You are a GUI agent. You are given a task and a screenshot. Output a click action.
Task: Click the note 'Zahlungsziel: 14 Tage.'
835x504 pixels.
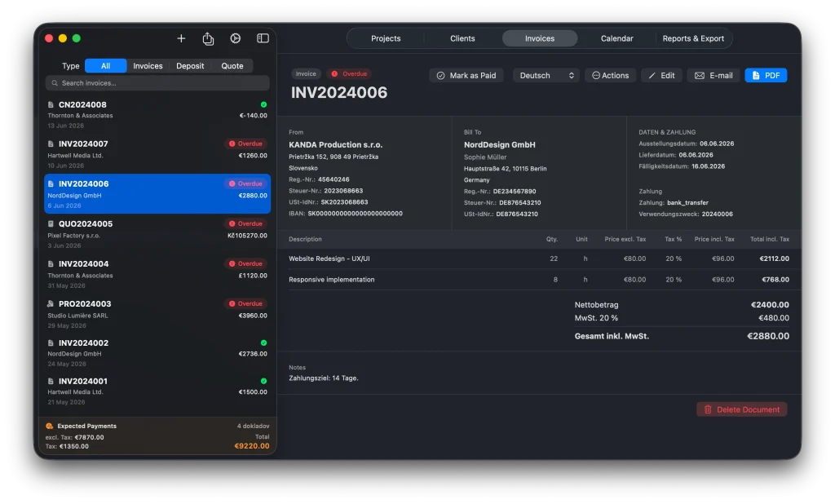(323, 378)
